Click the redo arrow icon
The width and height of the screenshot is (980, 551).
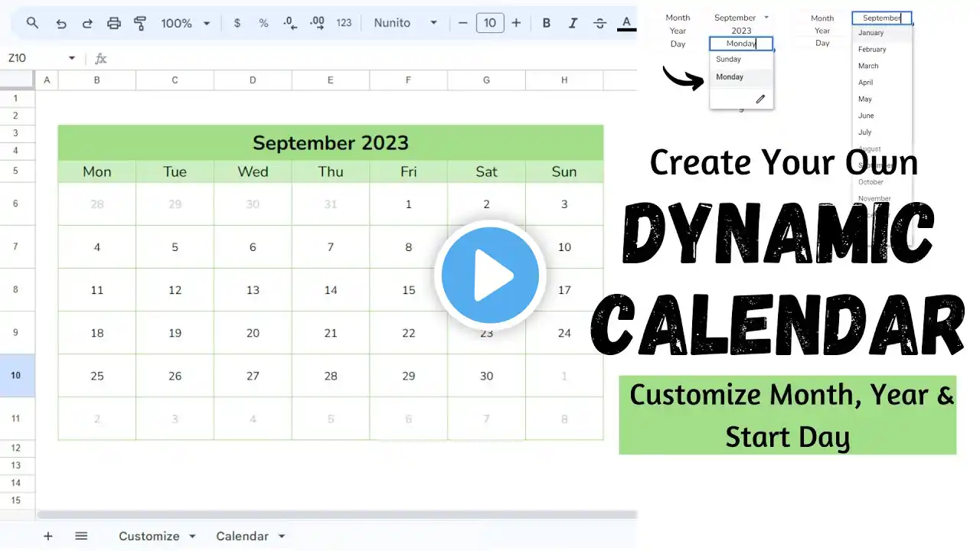click(87, 23)
